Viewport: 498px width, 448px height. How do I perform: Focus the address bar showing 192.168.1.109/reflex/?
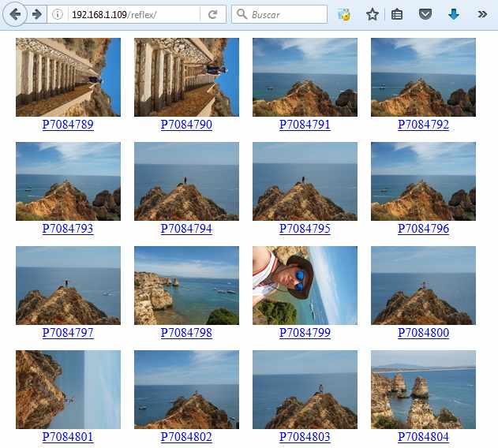point(135,15)
